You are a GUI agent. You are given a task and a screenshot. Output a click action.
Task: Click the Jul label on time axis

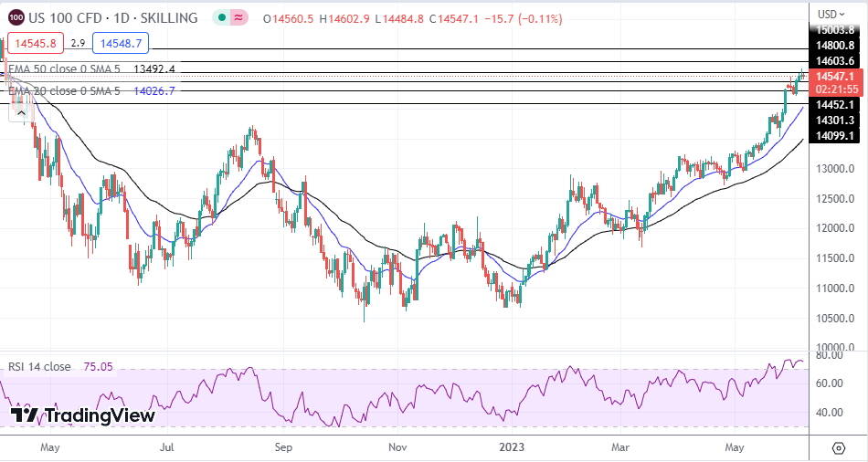(x=168, y=446)
